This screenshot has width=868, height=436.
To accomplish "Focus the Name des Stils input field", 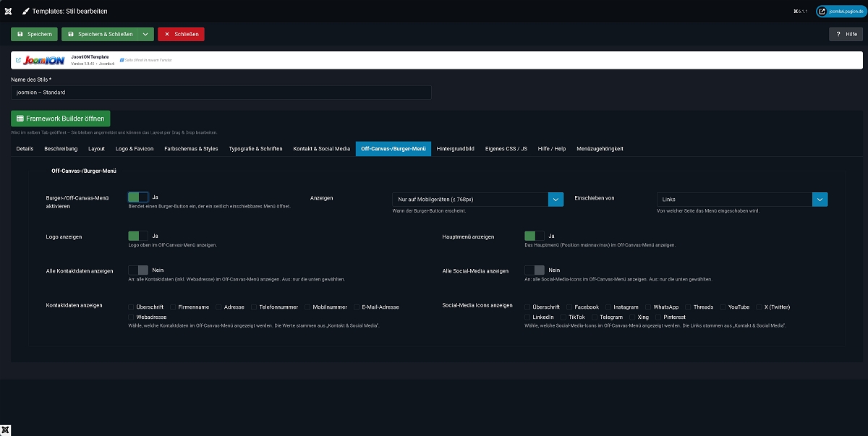I will 221,93.
